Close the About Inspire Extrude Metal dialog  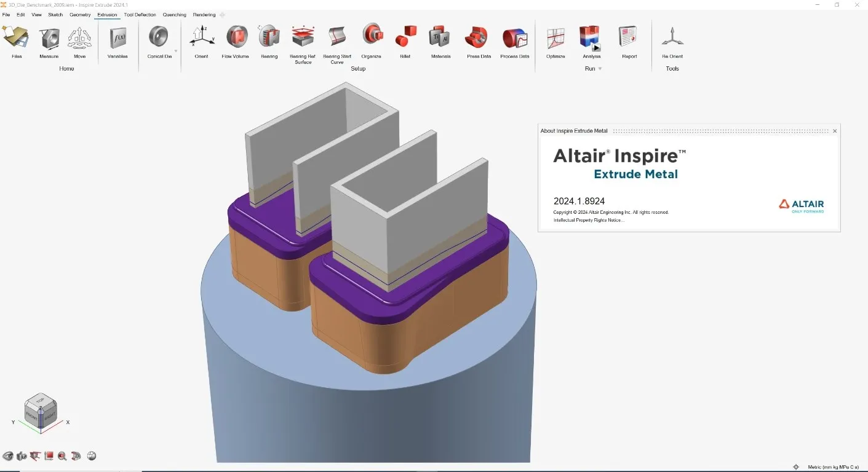pyautogui.click(x=835, y=131)
